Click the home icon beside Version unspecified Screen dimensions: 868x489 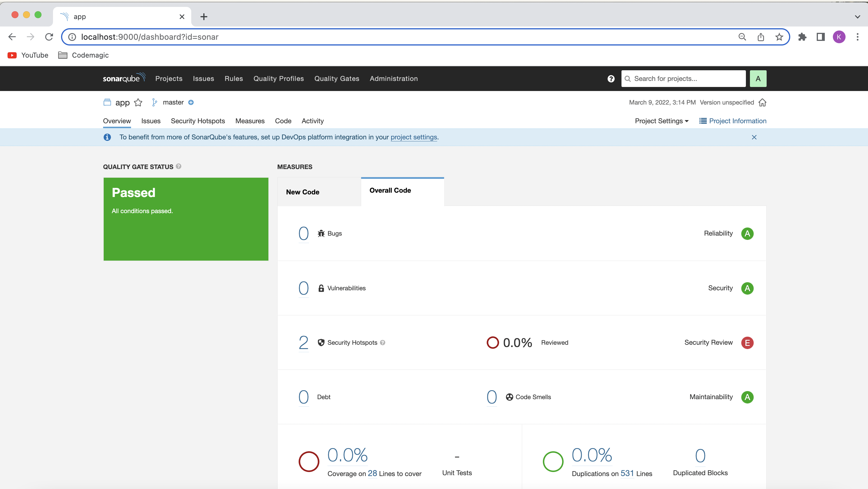pos(762,103)
